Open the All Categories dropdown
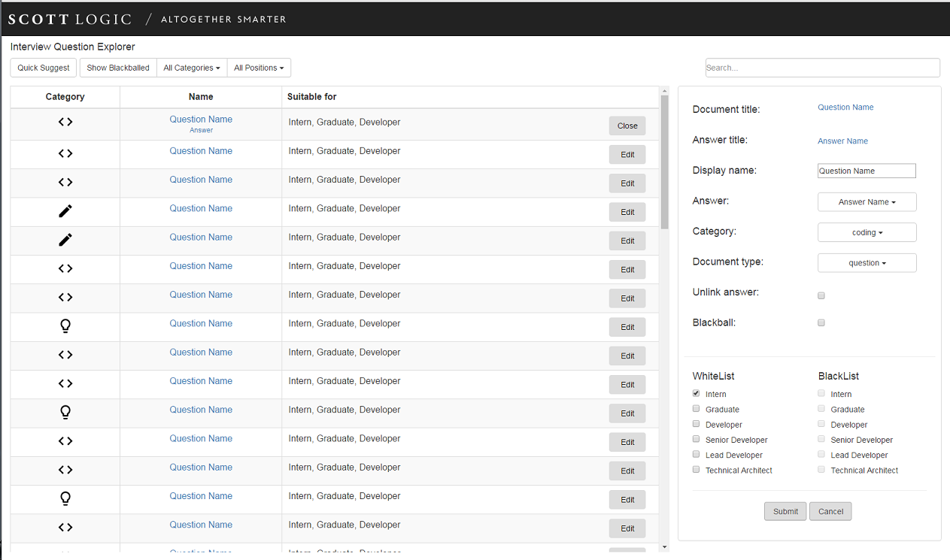The width and height of the screenshot is (950, 560). pos(192,68)
